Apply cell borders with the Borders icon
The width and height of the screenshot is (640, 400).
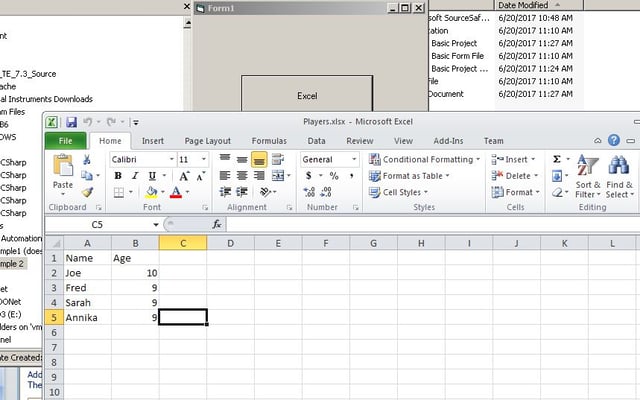tap(119, 192)
